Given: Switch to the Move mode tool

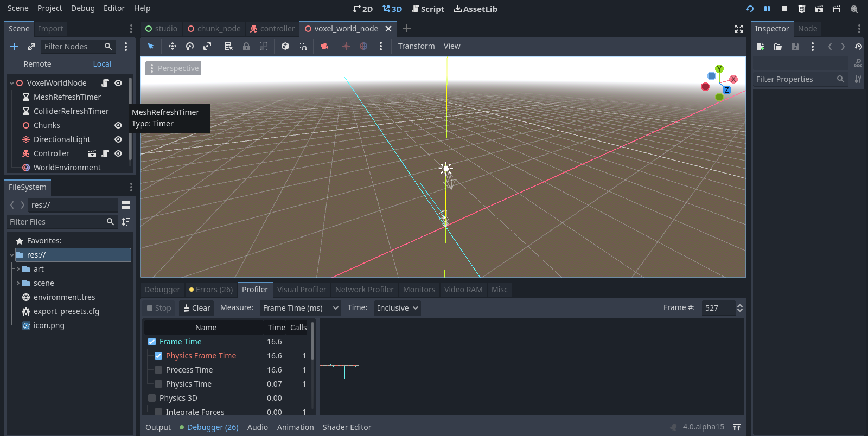Looking at the screenshot, I should [x=173, y=46].
